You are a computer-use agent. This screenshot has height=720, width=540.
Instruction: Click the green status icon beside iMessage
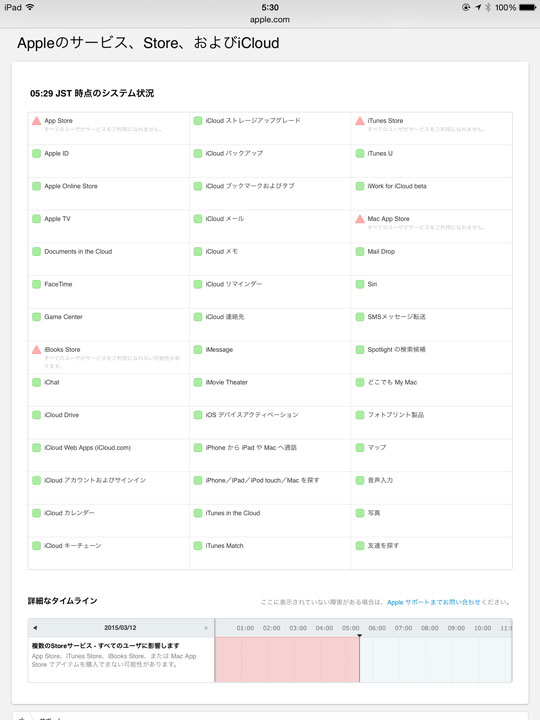(198, 349)
